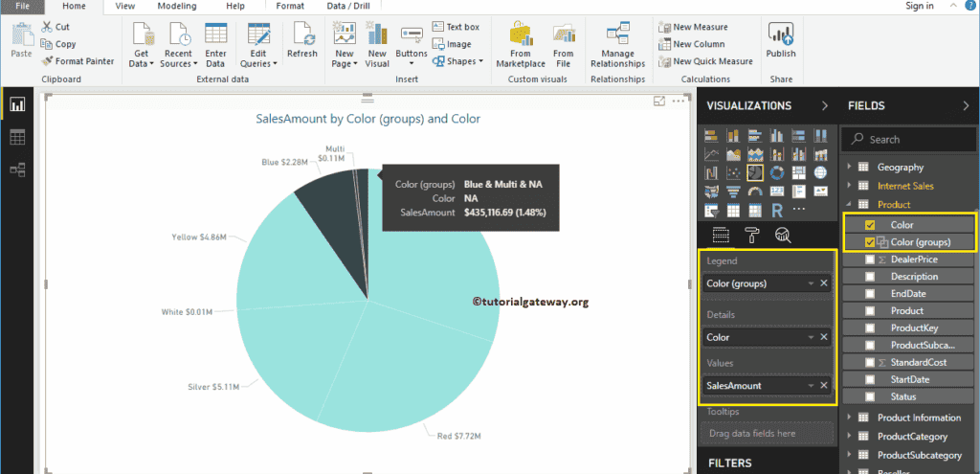Expand the Internet Sales table
The height and width of the screenshot is (474, 980).
pyautogui.click(x=849, y=186)
